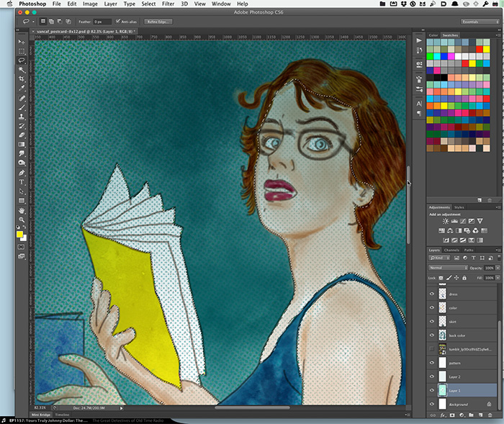Click the Feather input field
This screenshot has width=504, height=424.
102,22
